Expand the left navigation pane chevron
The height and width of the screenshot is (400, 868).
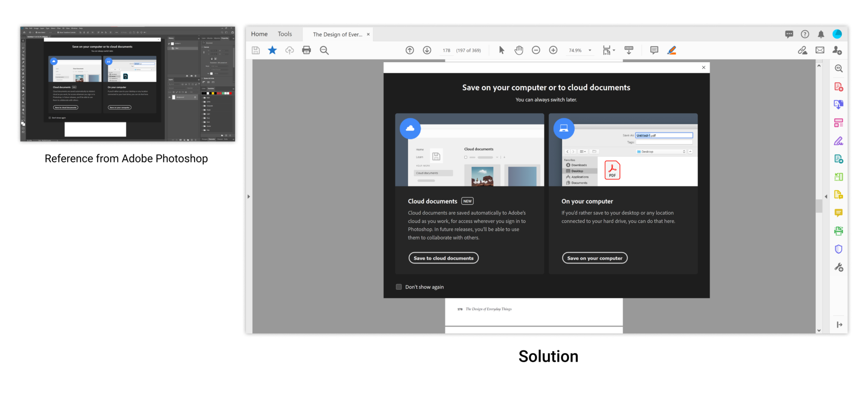(248, 196)
